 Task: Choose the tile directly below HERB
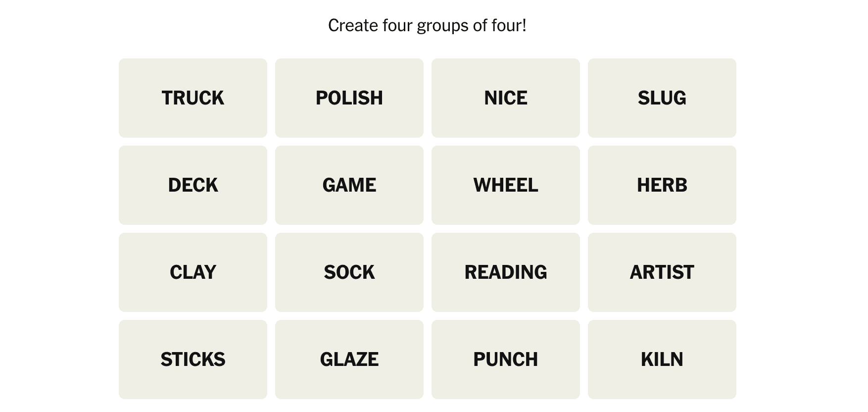point(662,272)
